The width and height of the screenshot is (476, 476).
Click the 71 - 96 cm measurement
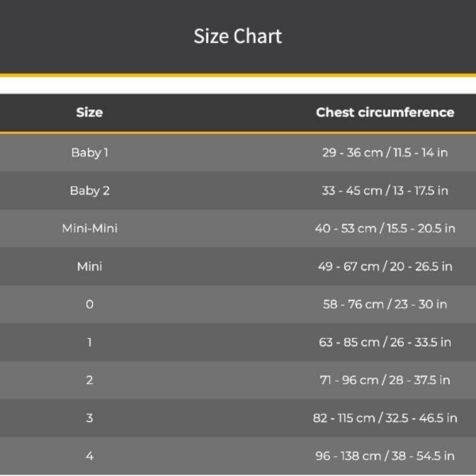(385, 380)
